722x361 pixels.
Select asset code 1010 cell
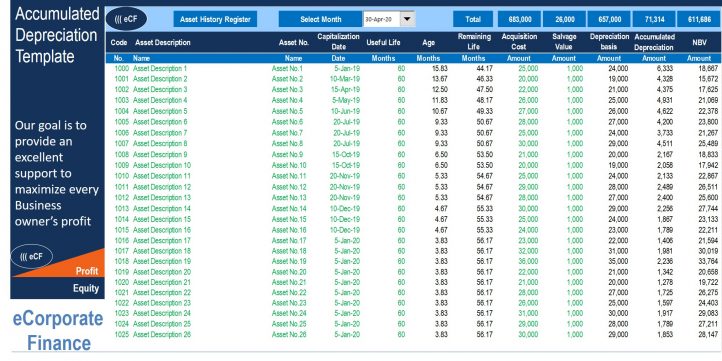pos(122,176)
